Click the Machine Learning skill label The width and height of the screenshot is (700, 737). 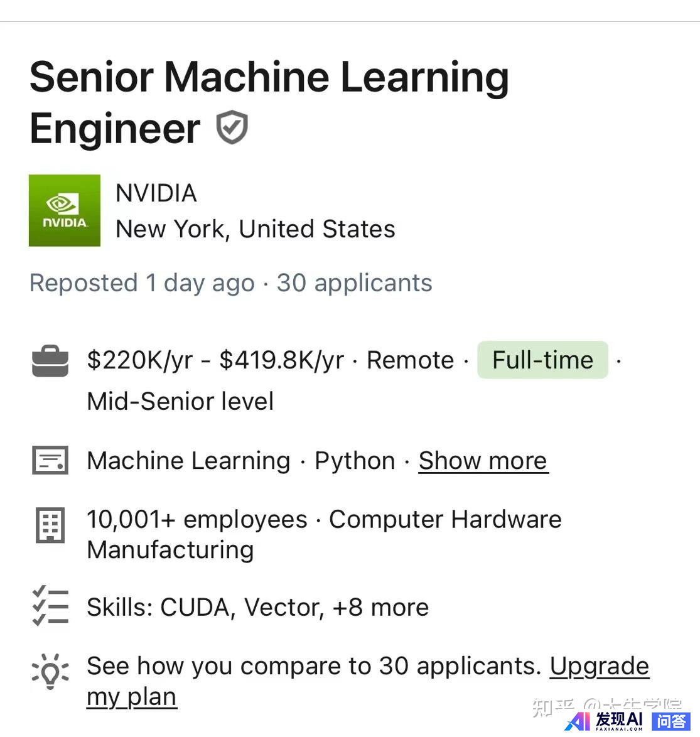188,461
